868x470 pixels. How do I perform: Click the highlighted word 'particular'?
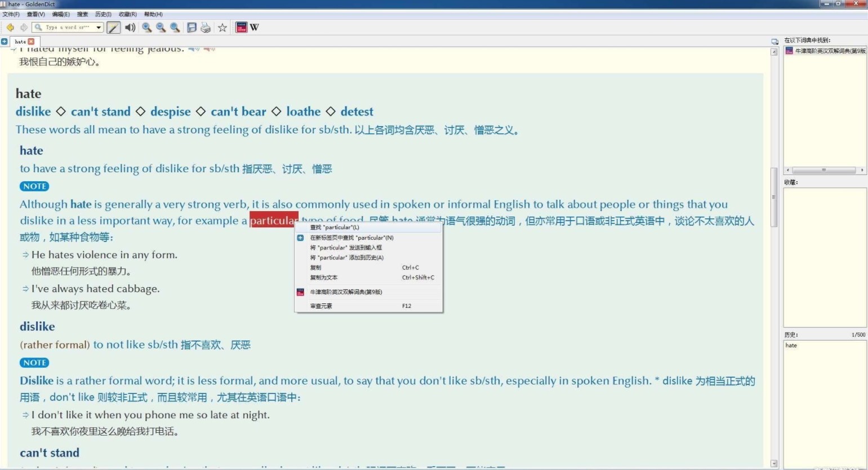tap(274, 221)
